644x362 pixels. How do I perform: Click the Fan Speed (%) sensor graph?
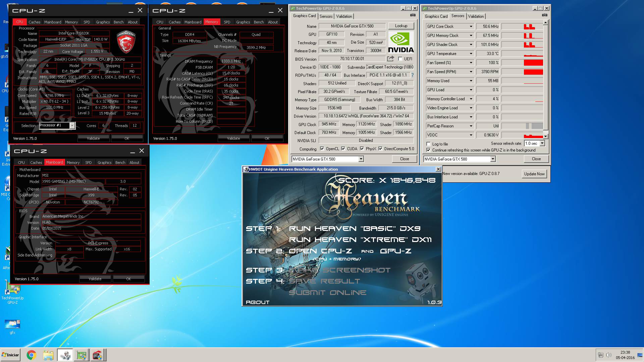pos(522,63)
